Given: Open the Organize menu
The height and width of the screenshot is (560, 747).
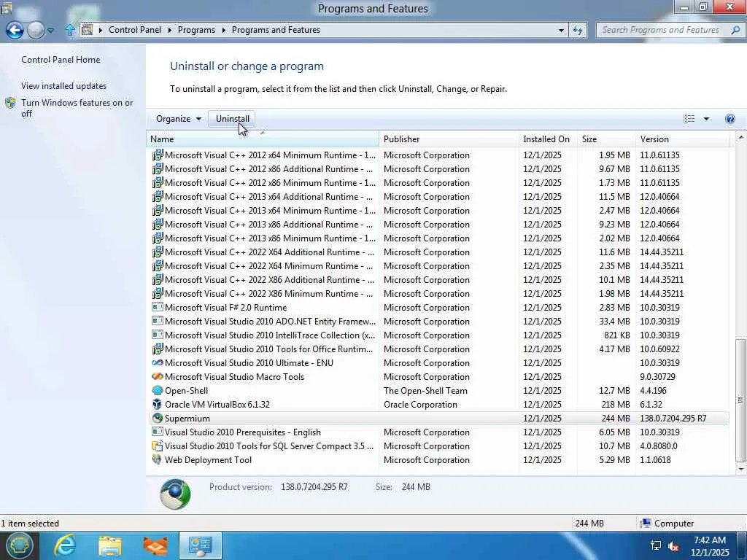Looking at the screenshot, I should [178, 119].
